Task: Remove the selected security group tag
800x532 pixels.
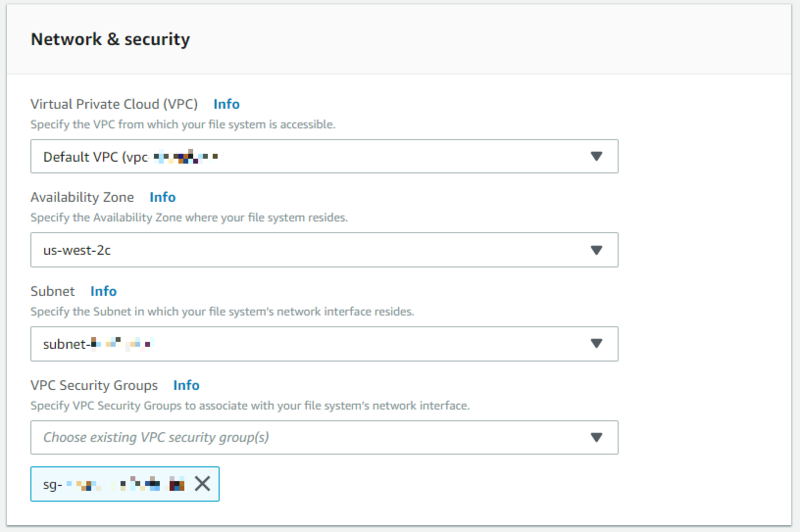Action: (x=202, y=484)
